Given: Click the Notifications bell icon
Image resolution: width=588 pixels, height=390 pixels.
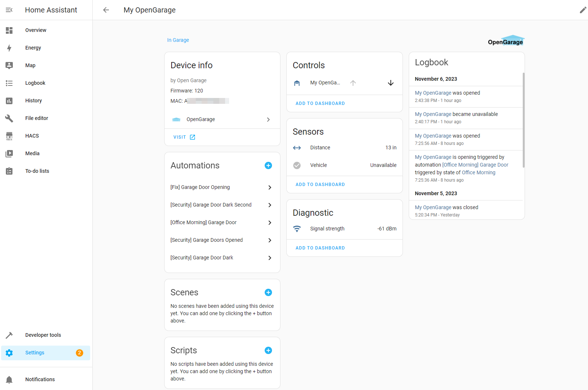Looking at the screenshot, I should point(9,379).
